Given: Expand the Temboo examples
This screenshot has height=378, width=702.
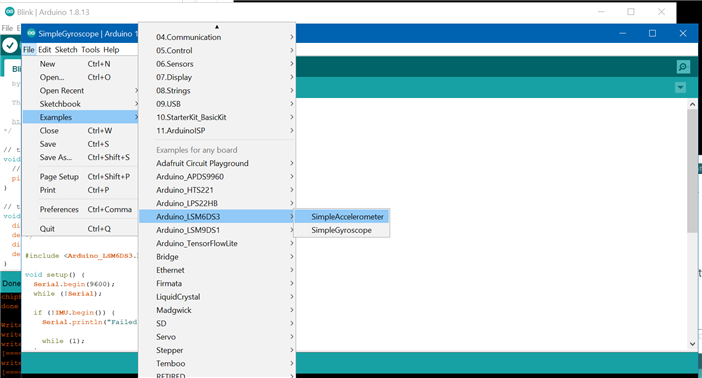Looking at the screenshot, I should coord(217,364).
